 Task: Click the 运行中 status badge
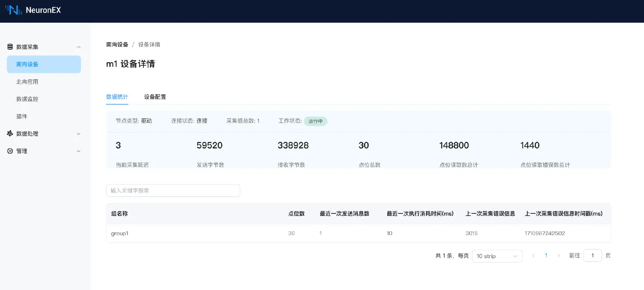tap(315, 121)
